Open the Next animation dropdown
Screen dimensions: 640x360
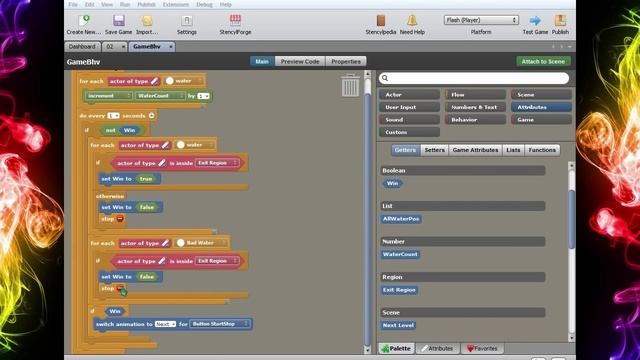[x=165, y=324]
